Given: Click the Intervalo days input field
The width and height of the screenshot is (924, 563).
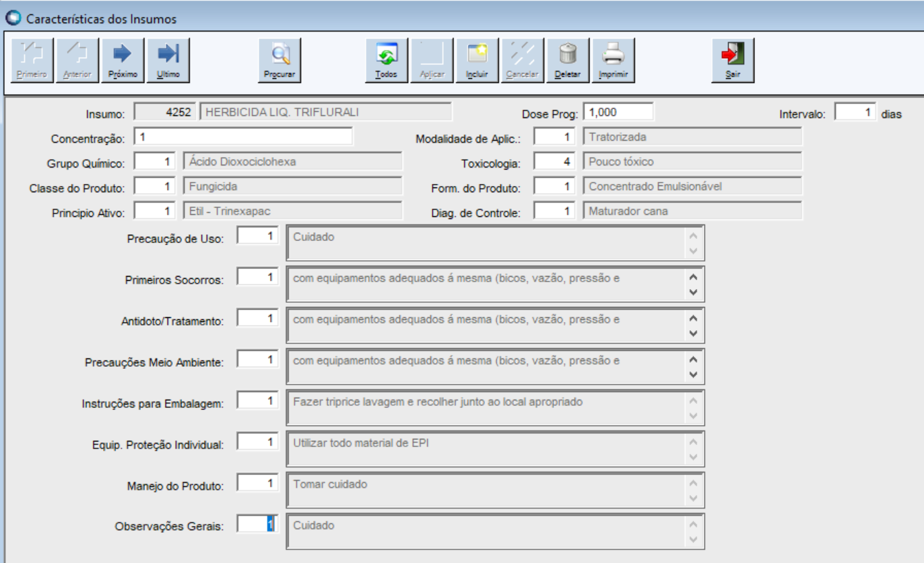Looking at the screenshot, I should point(855,113).
